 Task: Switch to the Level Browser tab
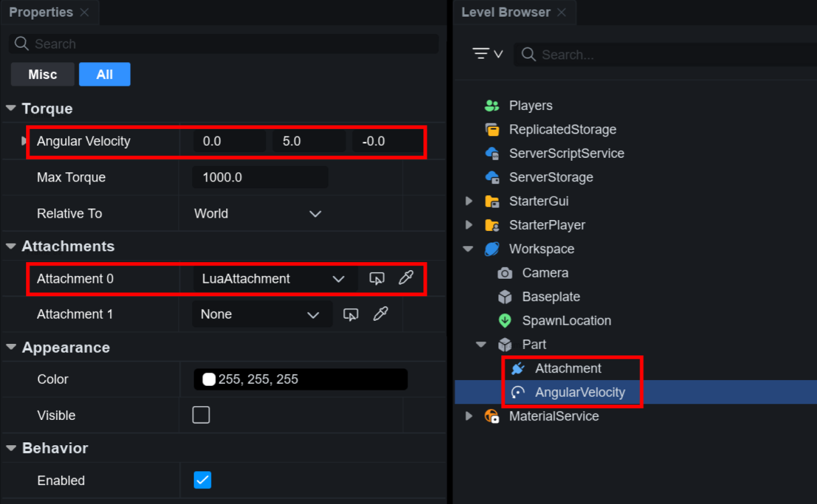(x=506, y=12)
